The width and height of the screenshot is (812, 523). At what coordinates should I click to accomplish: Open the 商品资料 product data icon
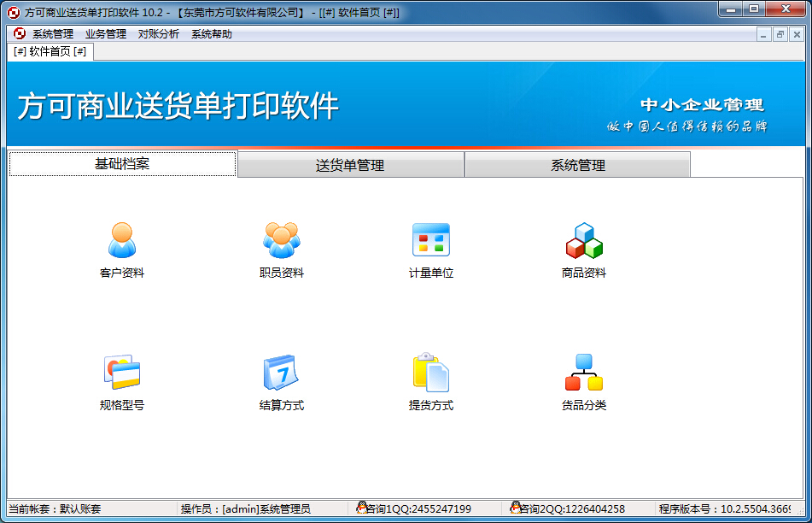(x=584, y=240)
